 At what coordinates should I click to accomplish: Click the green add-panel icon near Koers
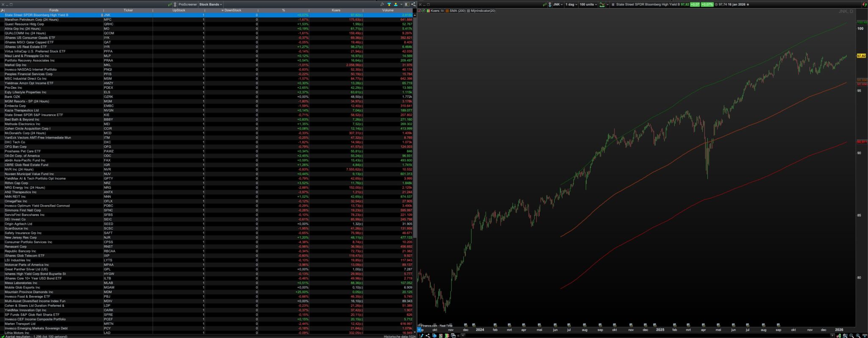click(x=423, y=11)
